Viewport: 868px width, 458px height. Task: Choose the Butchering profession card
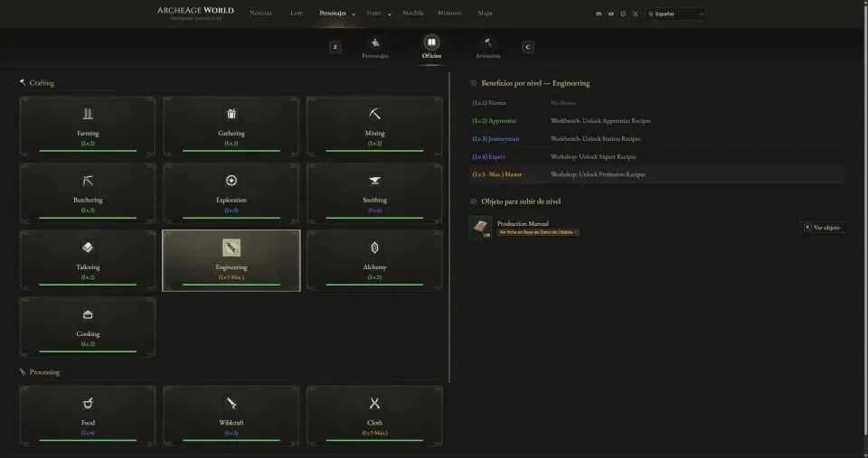pos(88,193)
